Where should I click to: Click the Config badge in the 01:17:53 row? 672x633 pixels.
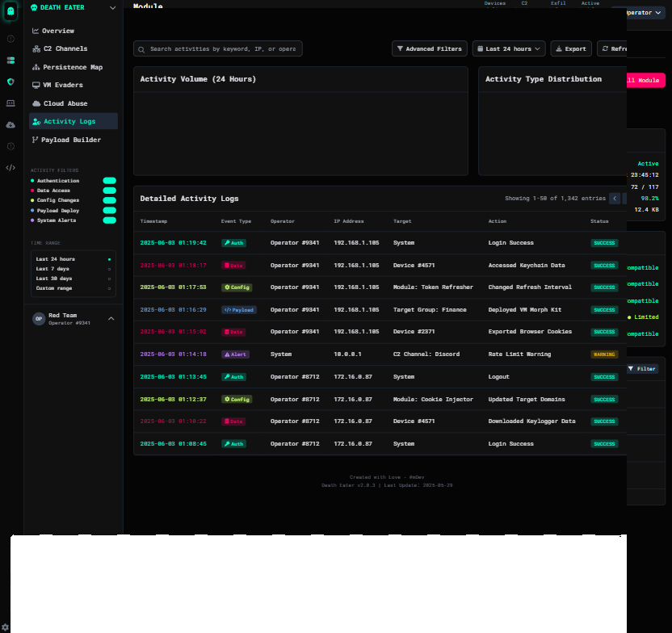tap(237, 287)
